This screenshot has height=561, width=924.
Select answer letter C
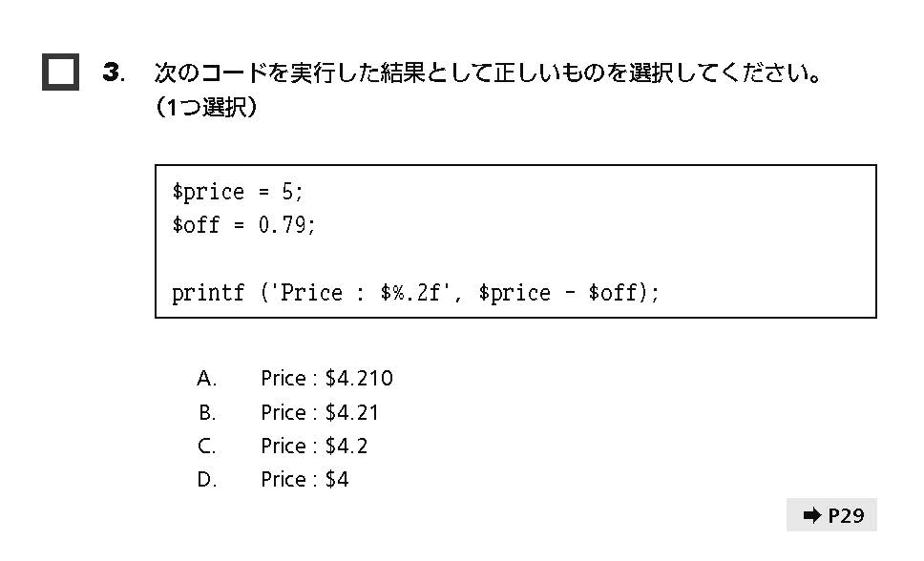pyautogui.click(x=207, y=447)
